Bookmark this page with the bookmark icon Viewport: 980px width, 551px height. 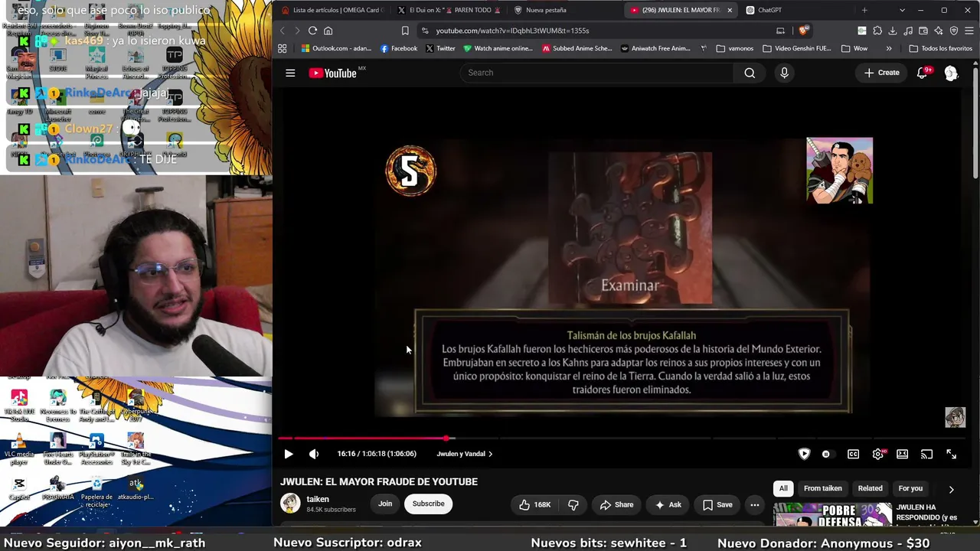pos(405,31)
